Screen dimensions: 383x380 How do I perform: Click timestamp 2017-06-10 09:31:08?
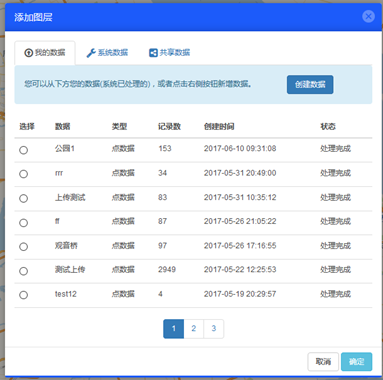point(240,149)
